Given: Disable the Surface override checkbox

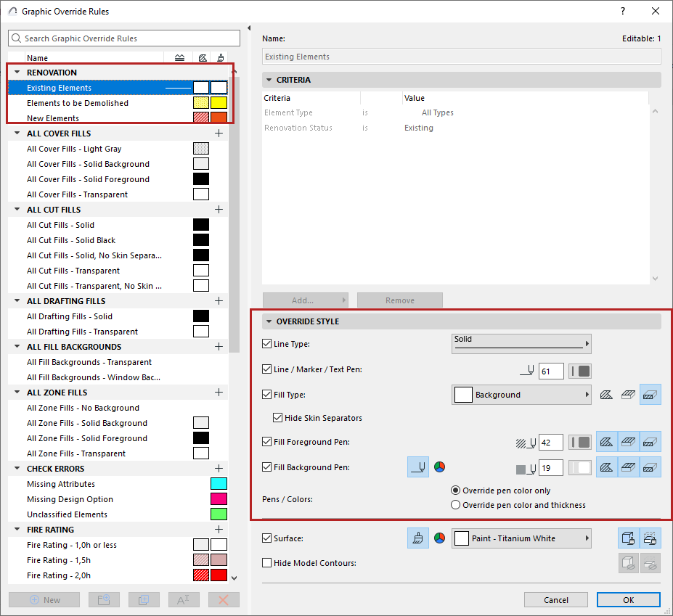Looking at the screenshot, I should click(267, 538).
